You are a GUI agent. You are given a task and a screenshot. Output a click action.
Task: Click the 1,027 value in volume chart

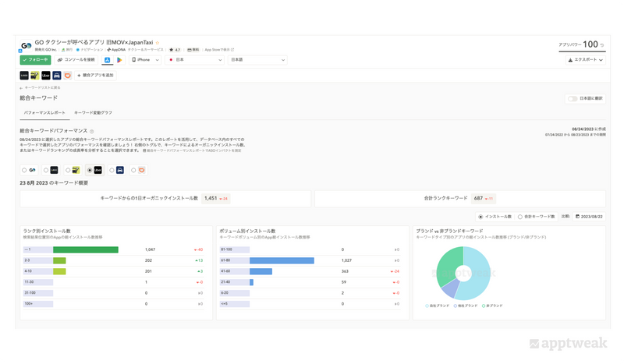pos(346,260)
